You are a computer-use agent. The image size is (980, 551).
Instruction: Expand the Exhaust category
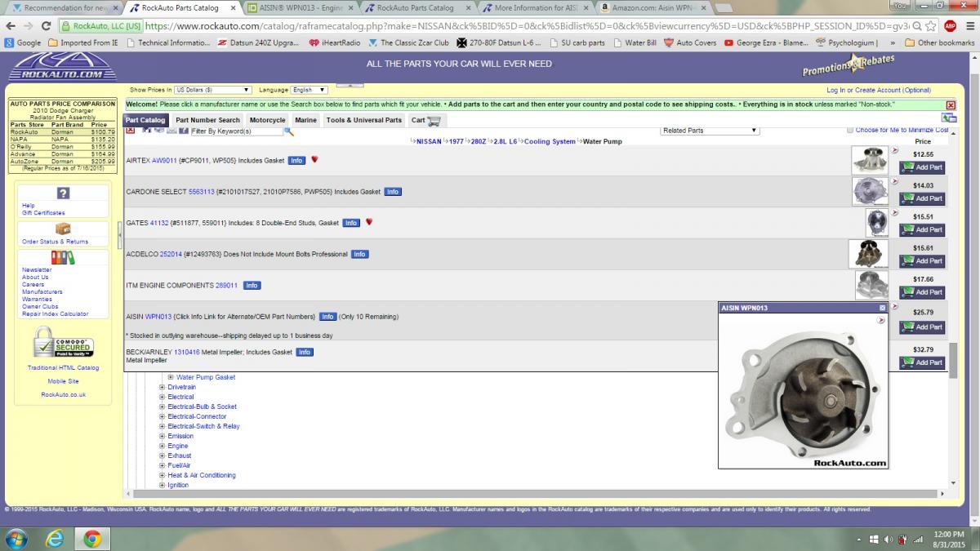(x=163, y=455)
